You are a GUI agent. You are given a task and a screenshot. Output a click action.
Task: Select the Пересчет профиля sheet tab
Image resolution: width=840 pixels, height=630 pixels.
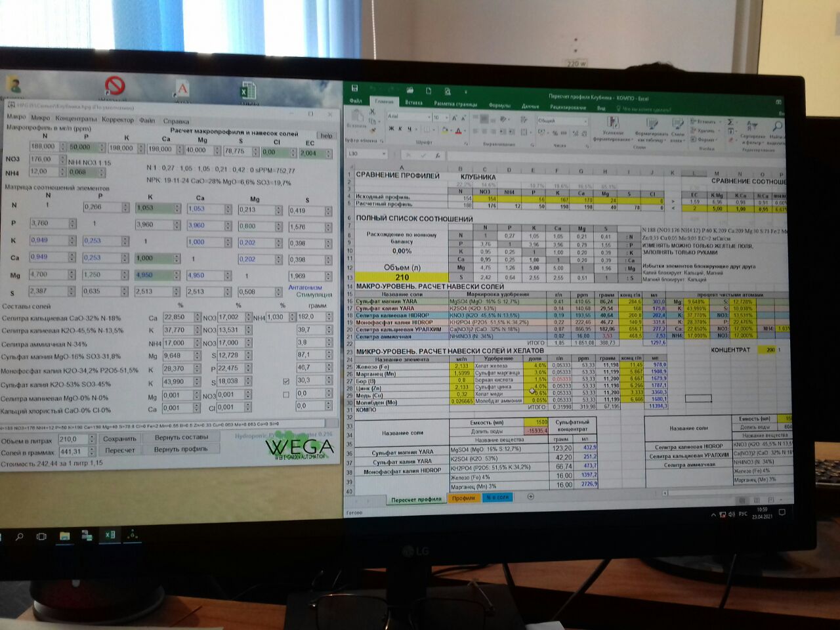click(416, 499)
